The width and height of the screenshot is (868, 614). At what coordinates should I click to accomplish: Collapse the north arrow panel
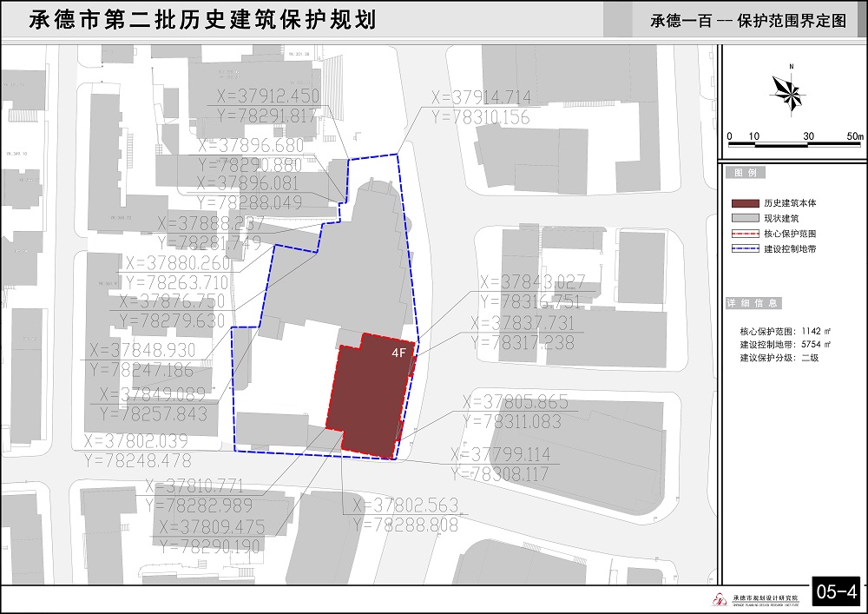[x=792, y=104]
